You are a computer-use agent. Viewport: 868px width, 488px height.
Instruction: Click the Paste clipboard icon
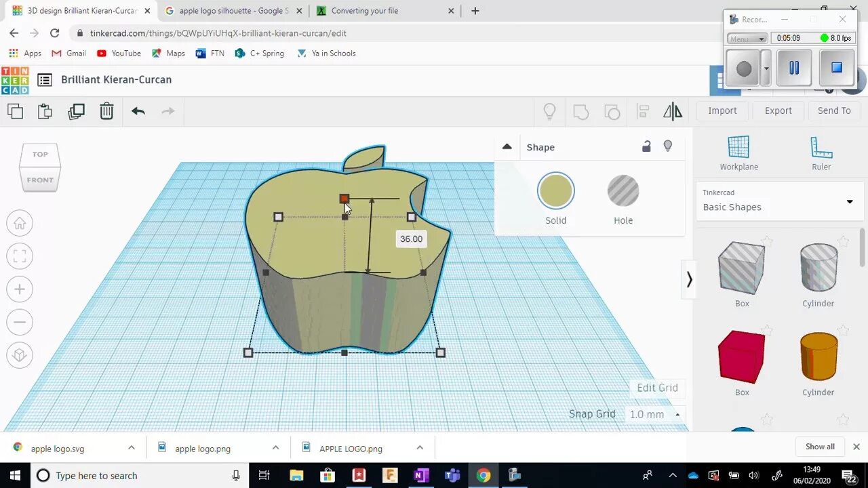[x=45, y=111]
